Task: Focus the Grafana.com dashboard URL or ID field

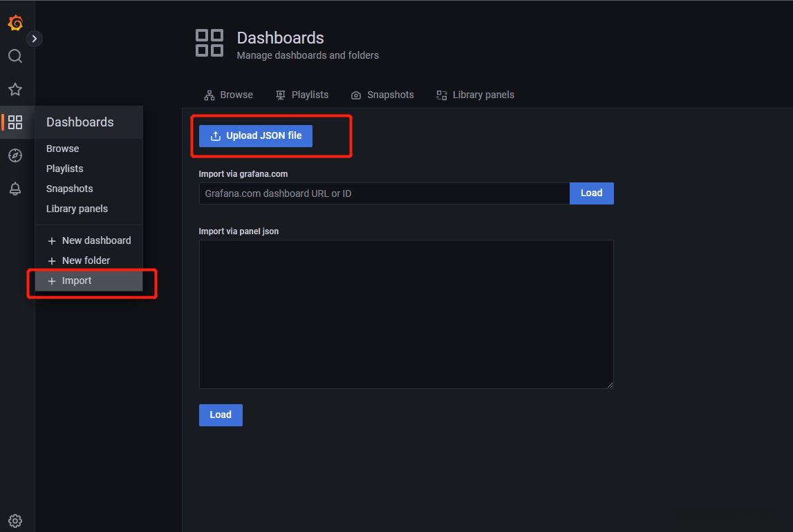Action: [x=384, y=193]
